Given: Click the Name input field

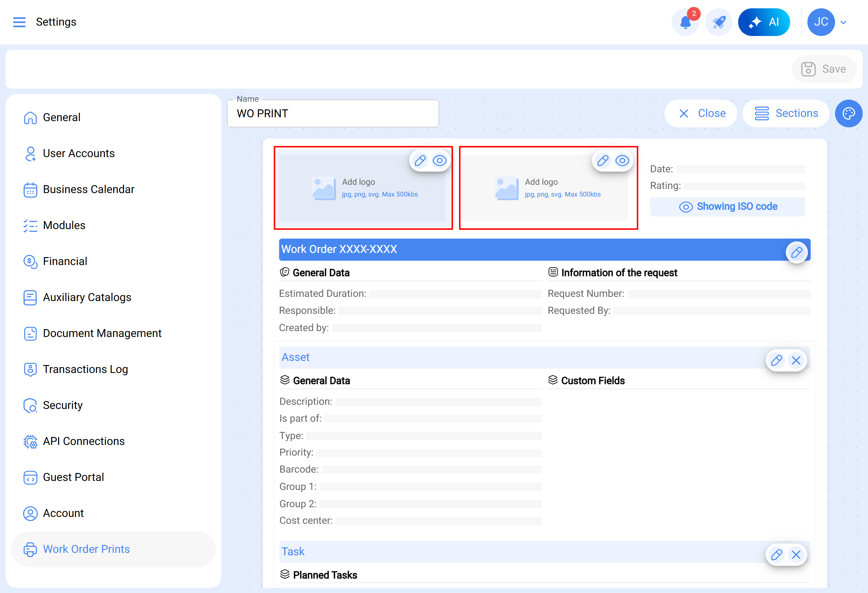Looking at the screenshot, I should click(x=333, y=113).
